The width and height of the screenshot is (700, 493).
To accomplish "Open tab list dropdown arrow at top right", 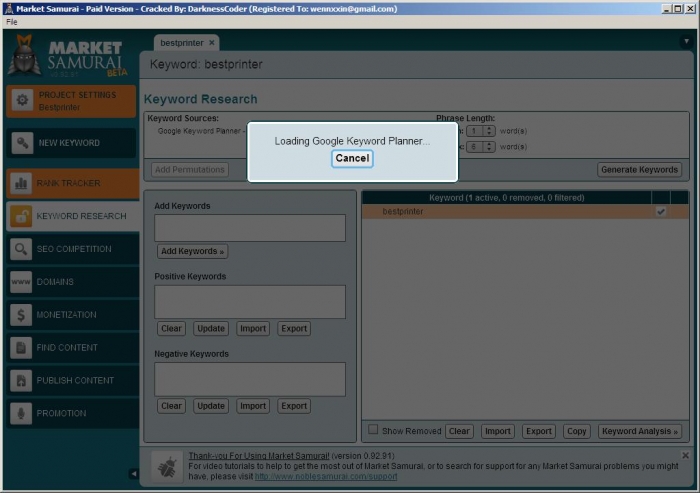I will 686,42.
